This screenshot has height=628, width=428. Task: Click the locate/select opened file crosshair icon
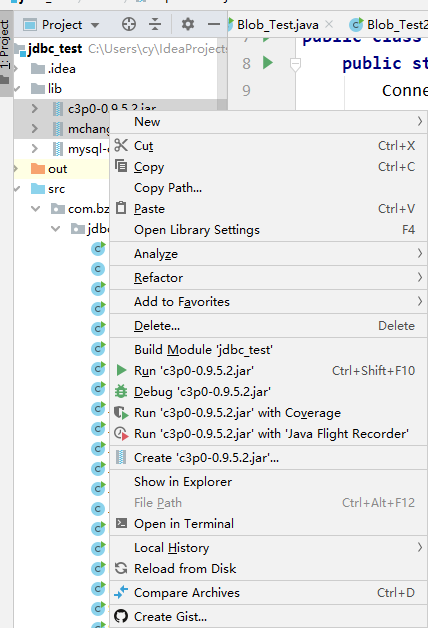click(x=129, y=24)
